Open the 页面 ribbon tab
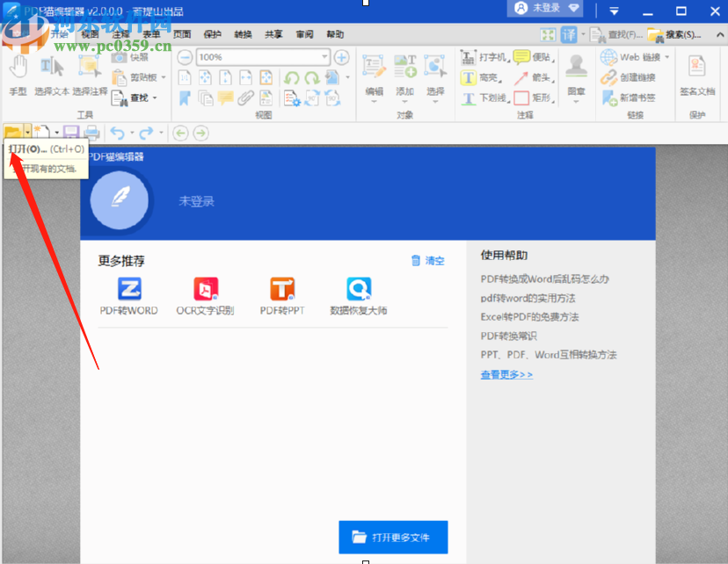Screen dimensions: 728x564 coord(182,34)
